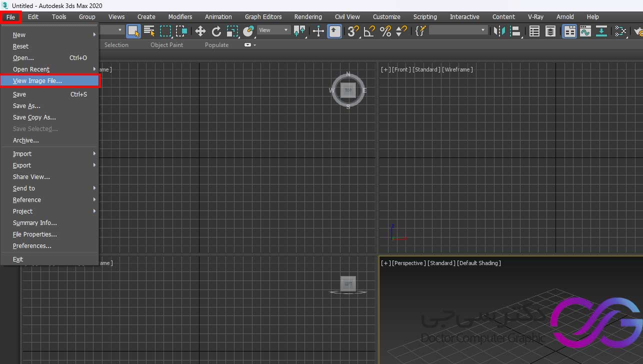Viewport: 643px width, 364px height.
Task: Choose Save Copy As in File menu
Action: tap(50, 117)
